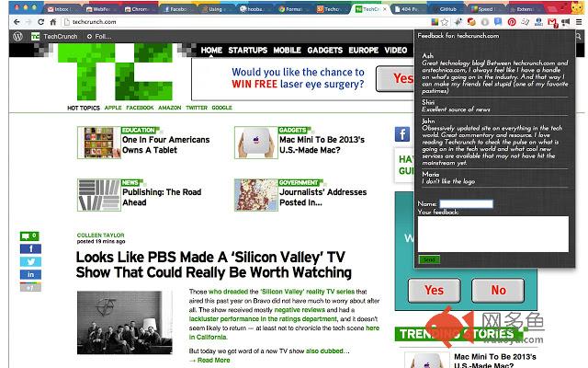Screen dimensions: 588x368
Task: Open the APPLE hot topic link
Action: (113, 108)
